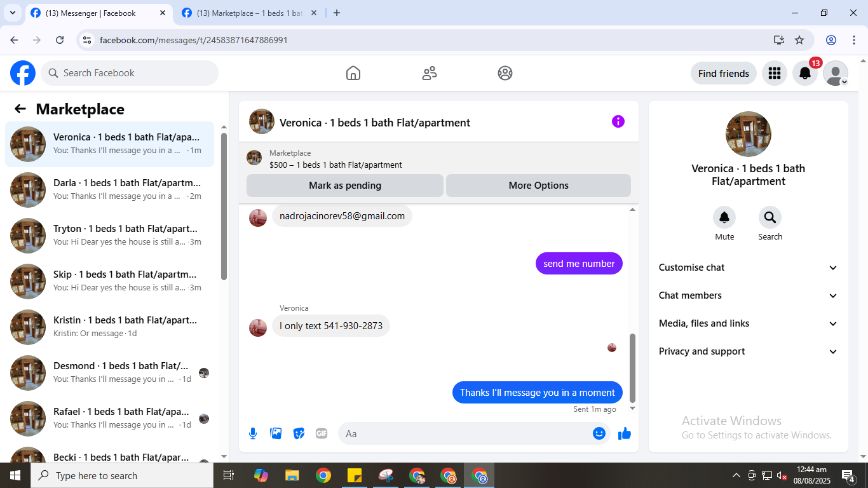This screenshot has width=868, height=488.
Task: Click the message 'I only text 541-930-2873'
Action: point(331,326)
